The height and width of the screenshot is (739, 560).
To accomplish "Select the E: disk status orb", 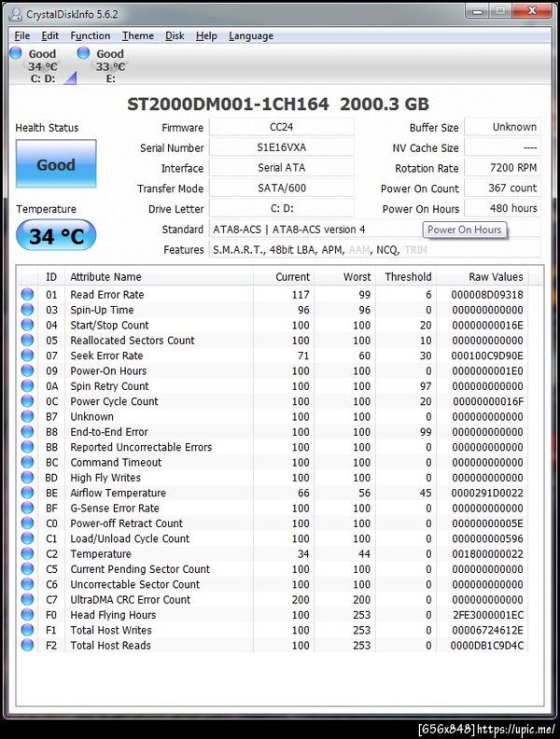I will click(x=83, y=53).
